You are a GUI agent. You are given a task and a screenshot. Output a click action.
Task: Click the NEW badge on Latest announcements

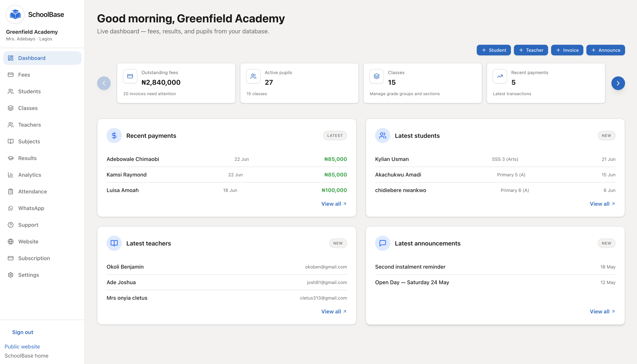tap(606, 243)
